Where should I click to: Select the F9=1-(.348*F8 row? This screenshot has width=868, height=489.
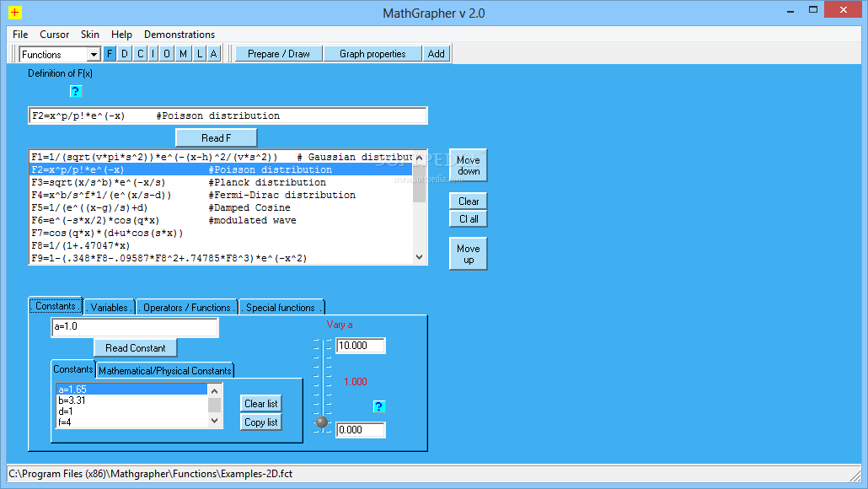[221, 259]
